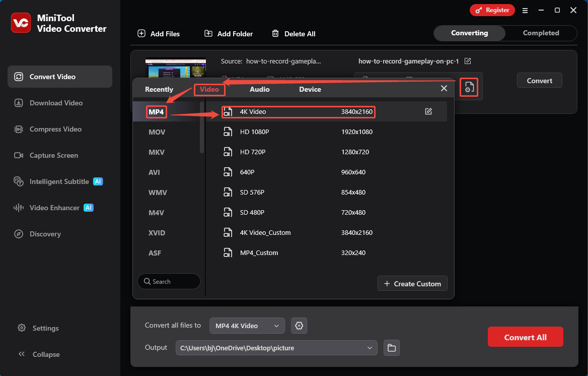The width and height of the screenshot is (588, 376).
Task: Select the Video tab
Action: (x=209, y=89)
